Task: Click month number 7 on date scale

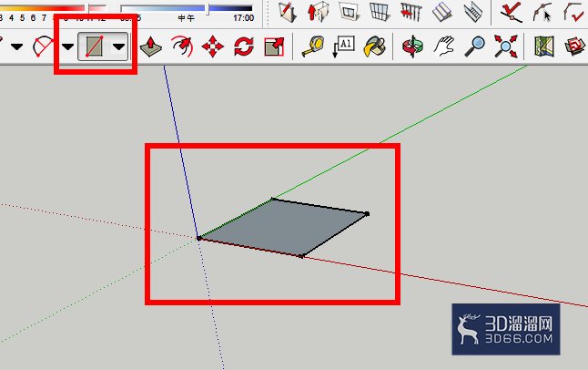Action: tap(44, 17)
